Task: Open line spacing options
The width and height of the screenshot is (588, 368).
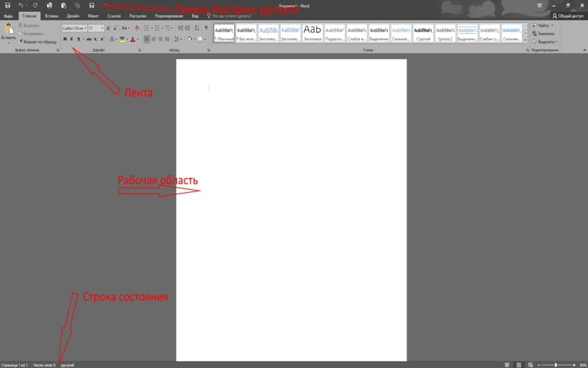Action: click(176, 39)
